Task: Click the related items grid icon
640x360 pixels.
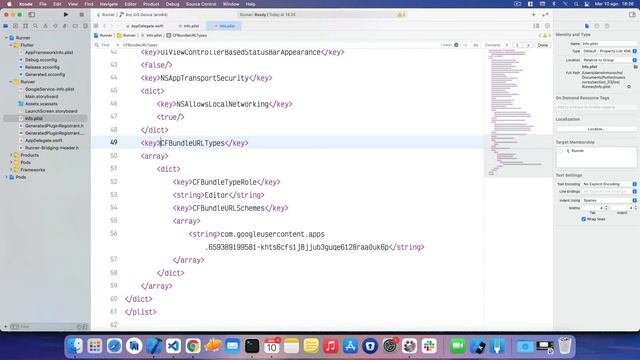Action: (x=96, y=26)
